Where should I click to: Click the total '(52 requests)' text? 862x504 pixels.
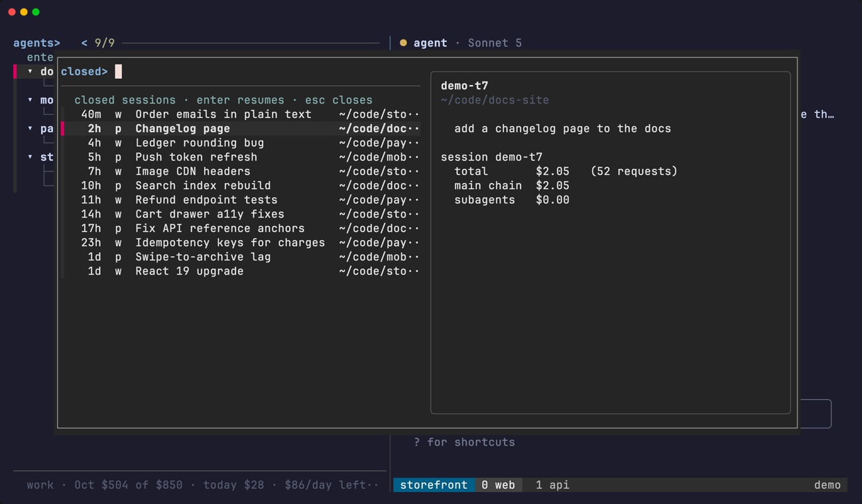pyautogui.click(x=634, y=171)
